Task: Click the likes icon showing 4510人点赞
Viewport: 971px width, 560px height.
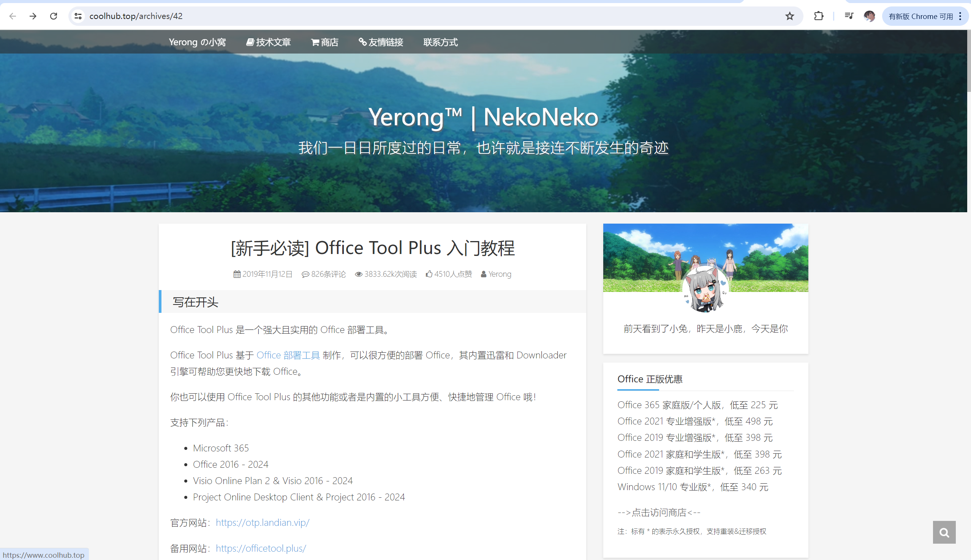Action: point(430,274)
